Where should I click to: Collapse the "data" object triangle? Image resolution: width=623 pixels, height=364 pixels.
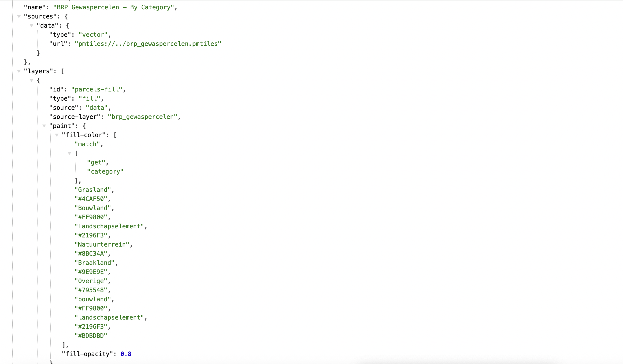click(31, 26)
